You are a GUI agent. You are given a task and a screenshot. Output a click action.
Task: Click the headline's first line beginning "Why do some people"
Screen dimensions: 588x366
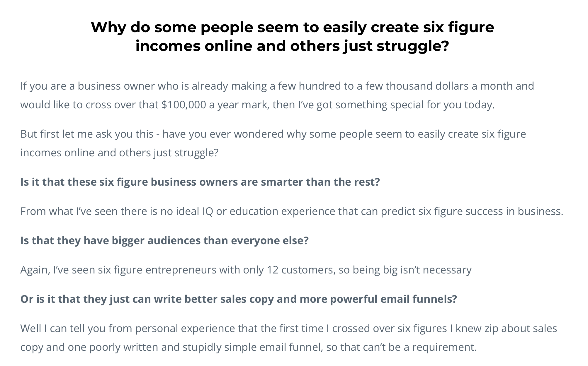[x=292, y=27]
